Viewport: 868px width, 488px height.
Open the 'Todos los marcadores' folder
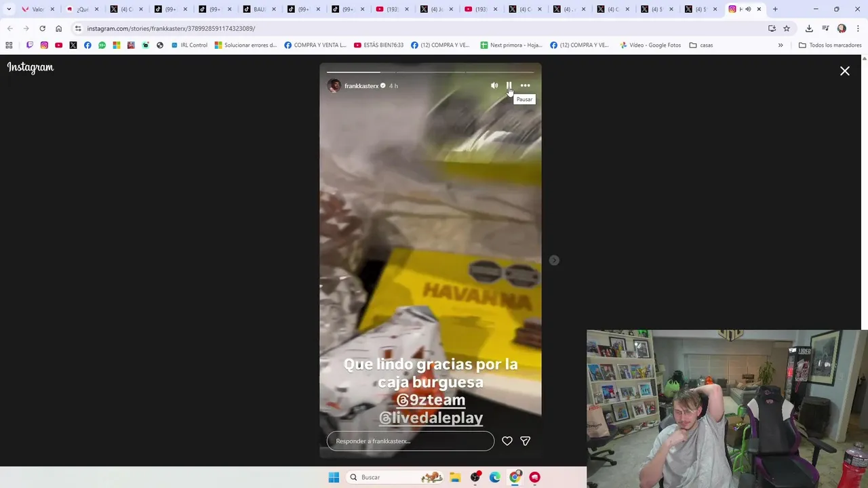830,45
